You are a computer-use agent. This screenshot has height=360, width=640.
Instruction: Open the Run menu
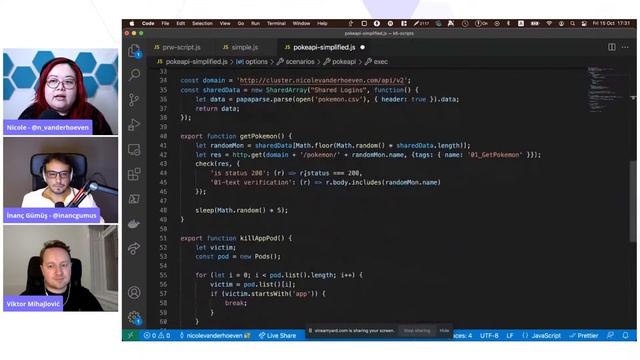pos(256,24)
